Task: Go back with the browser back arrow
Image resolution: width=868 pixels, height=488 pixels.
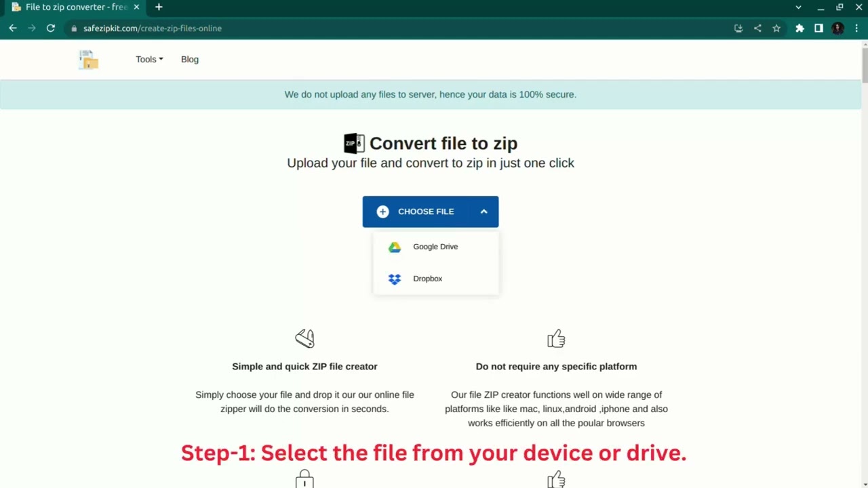Action: pos(12,28)
